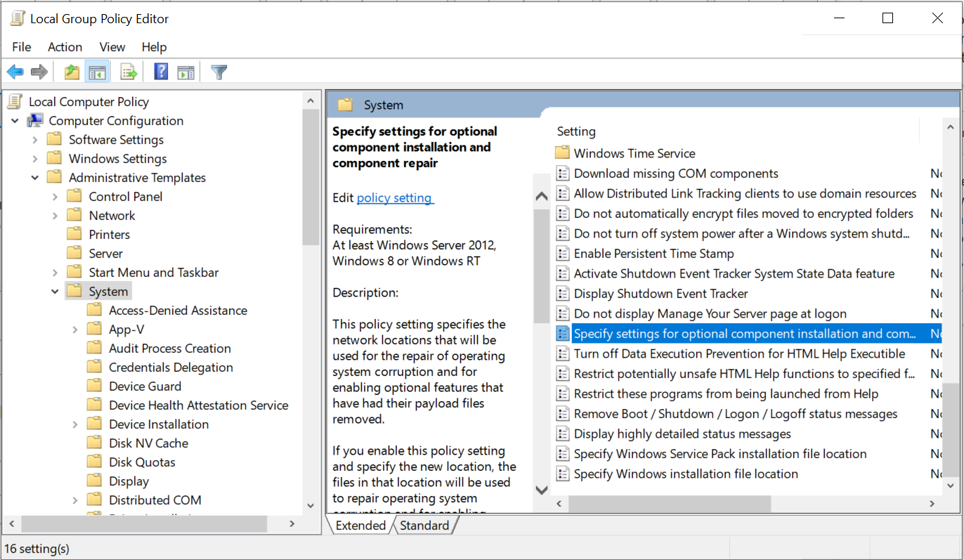
Task: Click the settings list horizontal scrollbar thumb
Action: click(x=669, y=504)
